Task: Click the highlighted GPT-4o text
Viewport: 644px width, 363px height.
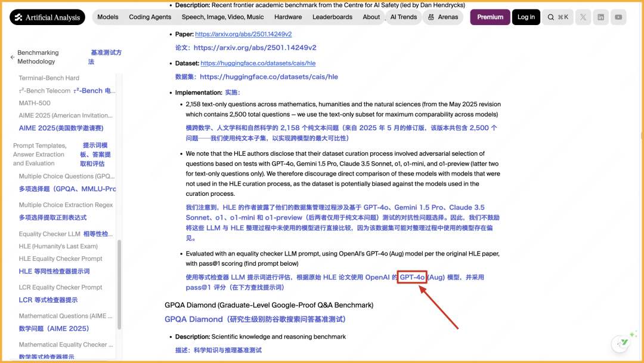Action: point(412,277)
